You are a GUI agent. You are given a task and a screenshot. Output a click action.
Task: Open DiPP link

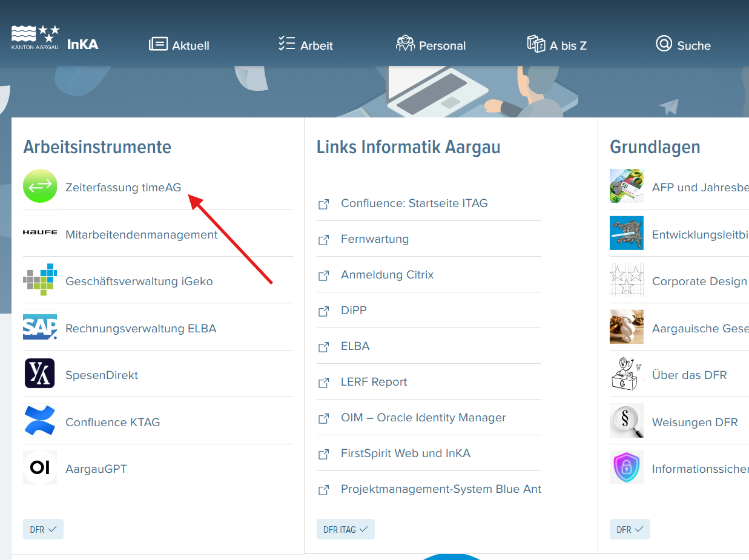[x=354, y=311]
